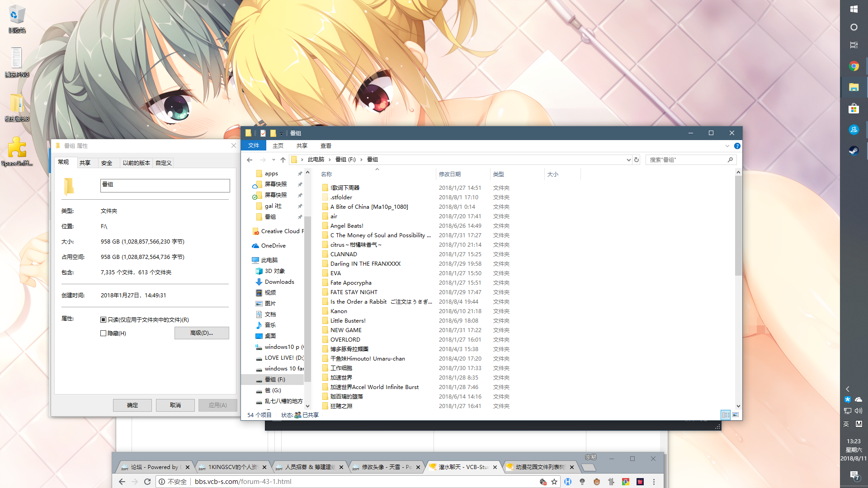Viewport: 868px width, 488px height.
Task: Switch to 以前的版本 tab in Properties
Action: pyautogui.click(x=136, y=163)
